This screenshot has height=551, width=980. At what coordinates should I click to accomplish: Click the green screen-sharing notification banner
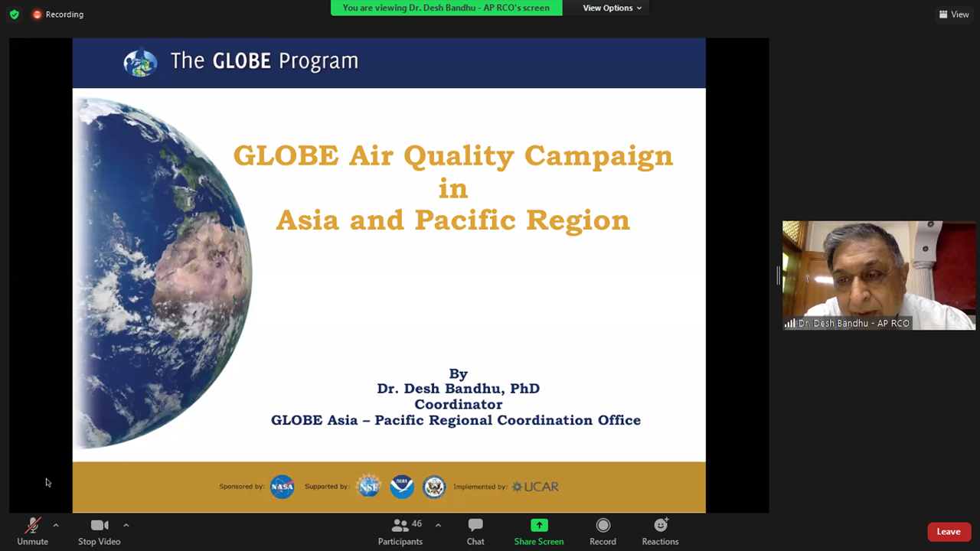[x=446, y=8]
